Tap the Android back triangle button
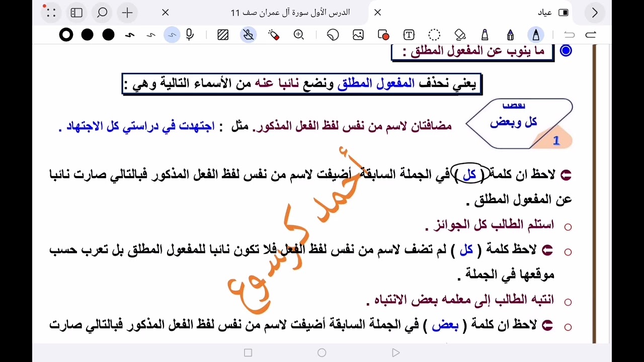Screen dimensions: 644x362 (395, 353)
